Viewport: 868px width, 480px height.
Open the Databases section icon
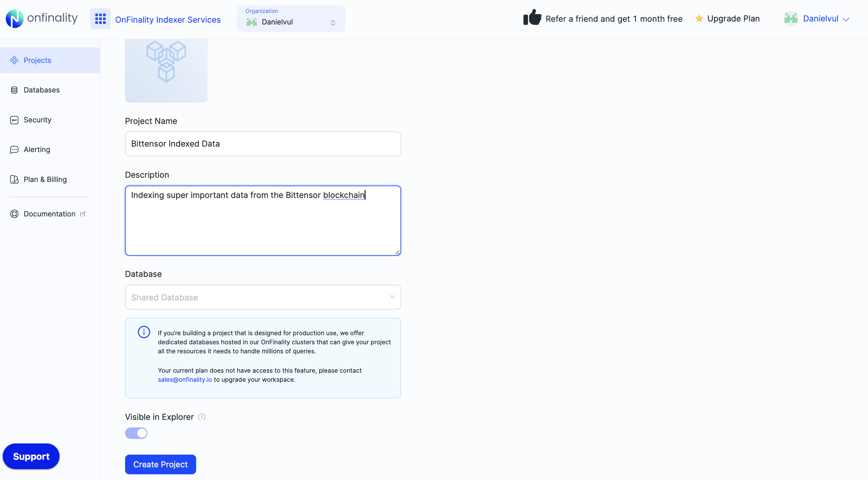coord(14,90)
